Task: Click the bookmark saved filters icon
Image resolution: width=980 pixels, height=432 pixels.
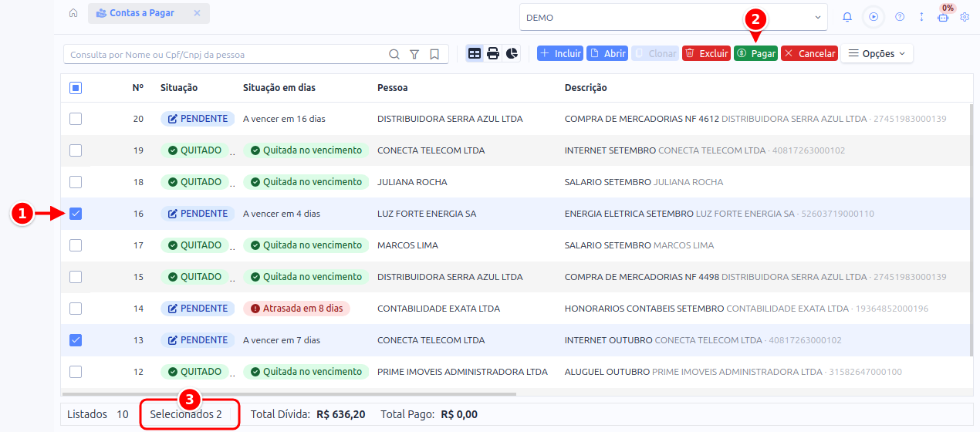Action: pos(434,54)
